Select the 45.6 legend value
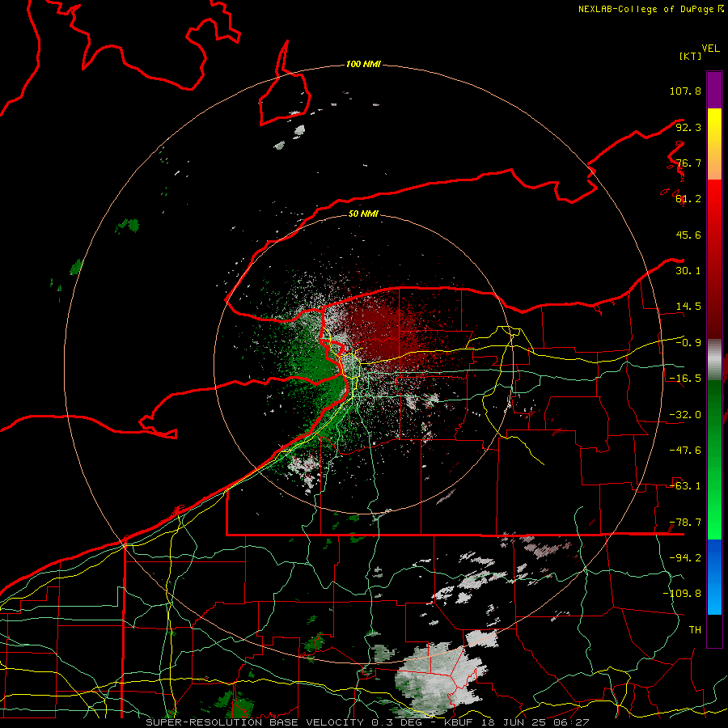 pyautogui.click(x=688, y=235)
